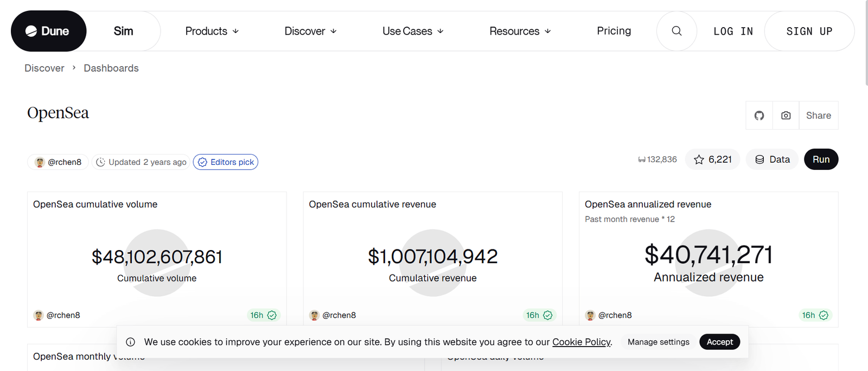Viewport: 868px width, 371px height.
Task: Click the Editors pick badge
Action: click(226, 162)
